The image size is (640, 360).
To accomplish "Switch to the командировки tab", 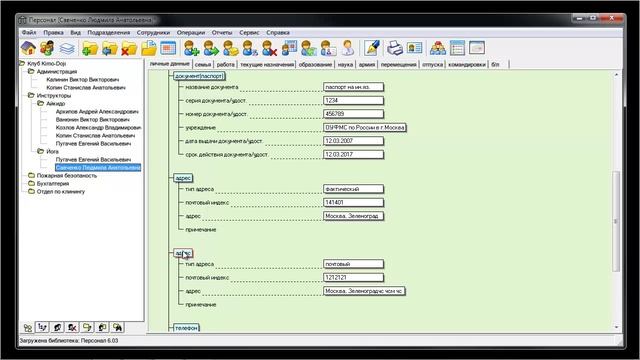I will 467,64.
